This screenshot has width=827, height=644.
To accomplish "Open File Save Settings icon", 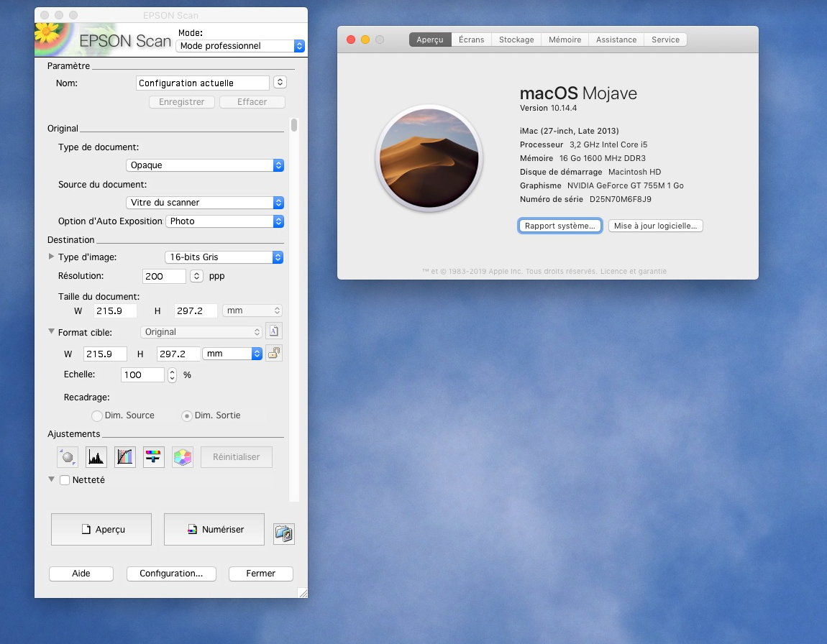I will (x=284, y=534).
